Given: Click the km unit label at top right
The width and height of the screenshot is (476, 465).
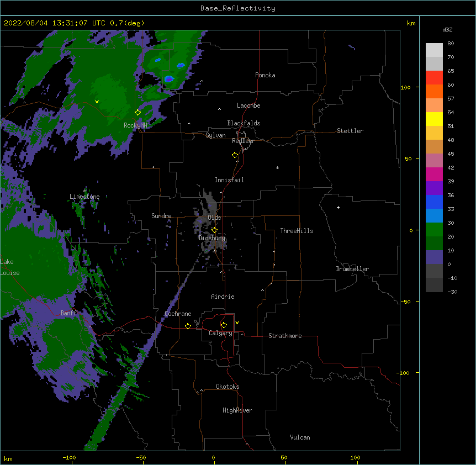Looking at the screenshot, I should [411, 23].
